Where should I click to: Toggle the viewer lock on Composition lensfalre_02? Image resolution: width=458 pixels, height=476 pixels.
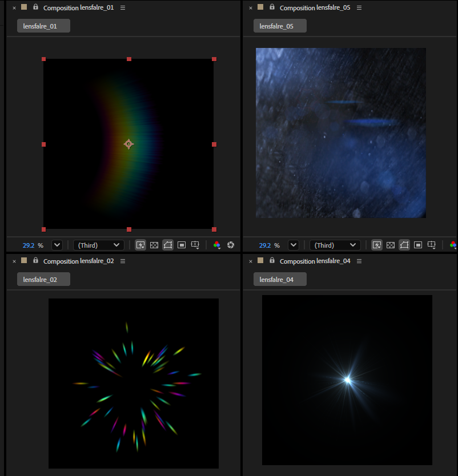click(35, 260)
